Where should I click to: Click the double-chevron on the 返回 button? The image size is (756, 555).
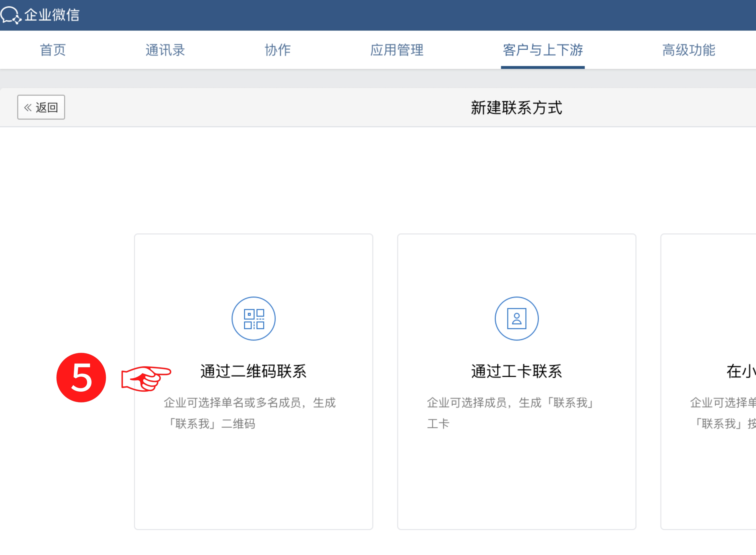(x=28, y=108)
